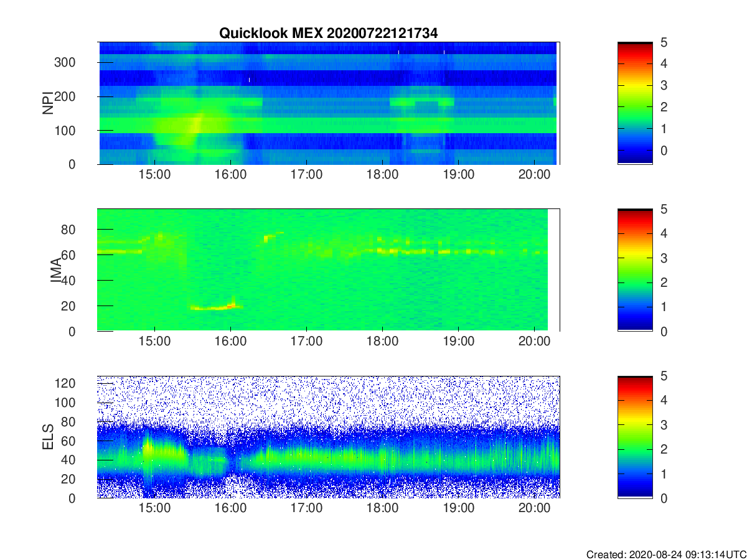Click the '15:00' tick under the ELS plot
Screen dimensions: 747x560
click(154, 509)
